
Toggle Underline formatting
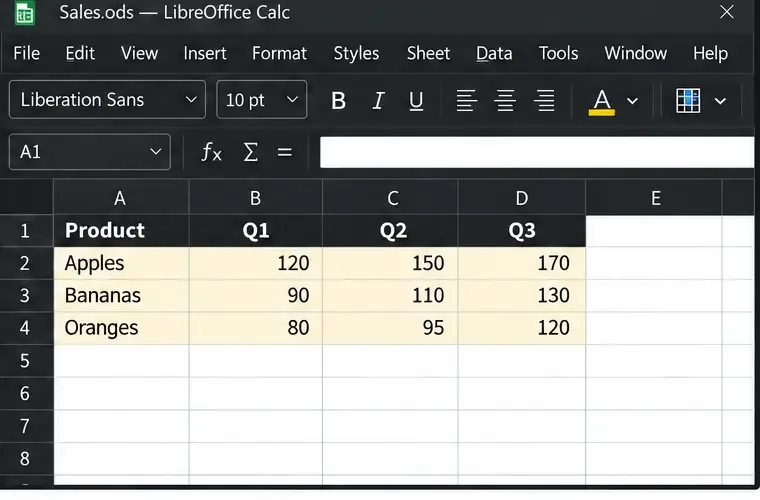click(x=416, y=101)
